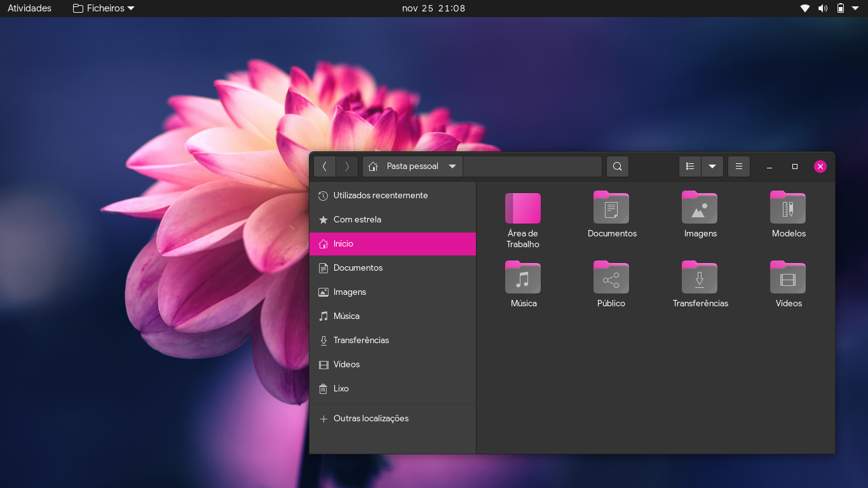Toggle list view layout button

[690, 166]
